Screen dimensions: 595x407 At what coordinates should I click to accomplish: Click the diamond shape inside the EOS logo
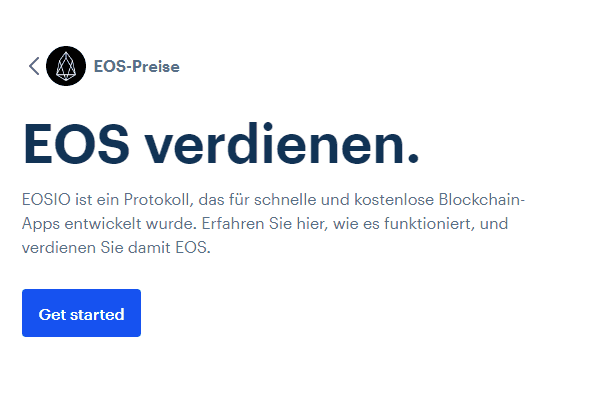click(66, 66)
